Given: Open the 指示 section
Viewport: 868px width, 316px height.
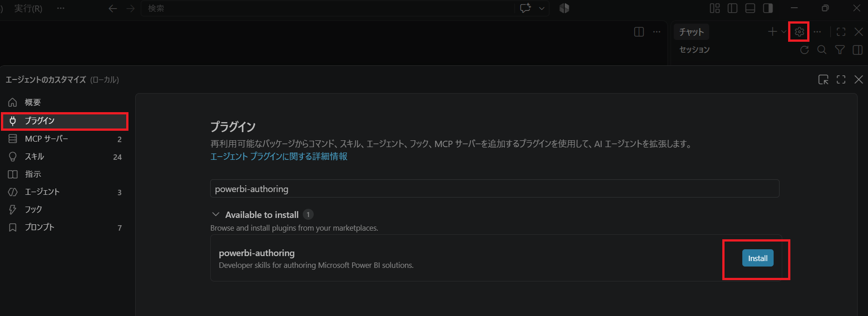Looking at the screenshot, I should tap(65, 174).
